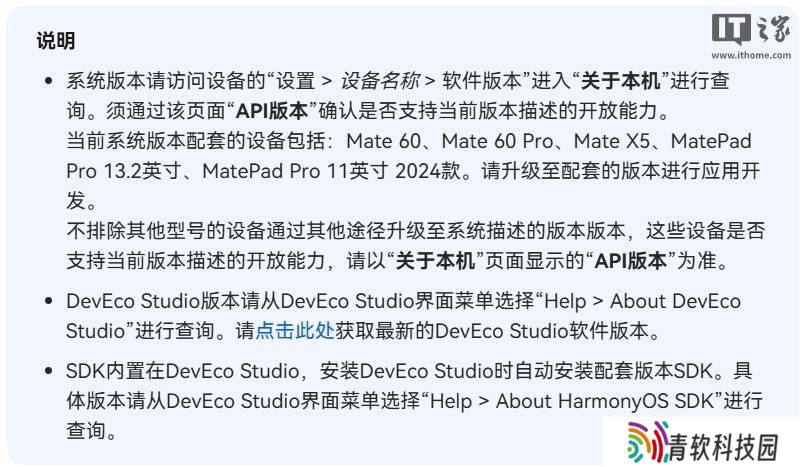Click the first bullet point marker
This screenshot has height=467, width=803.
point(49,80)
